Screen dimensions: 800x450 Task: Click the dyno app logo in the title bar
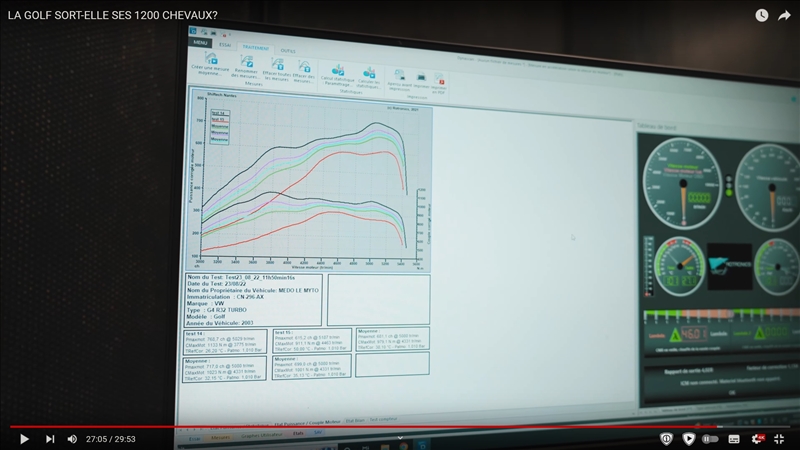pos(193,31)
